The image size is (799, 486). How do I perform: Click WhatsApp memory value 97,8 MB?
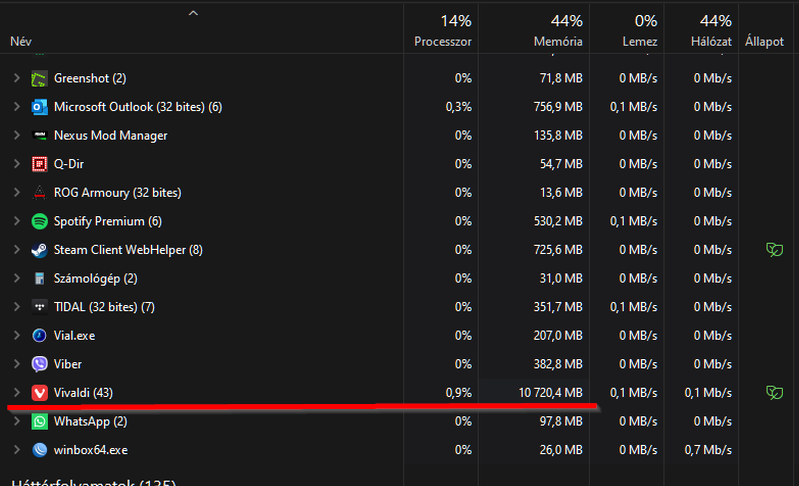click(x=561, y=421)
